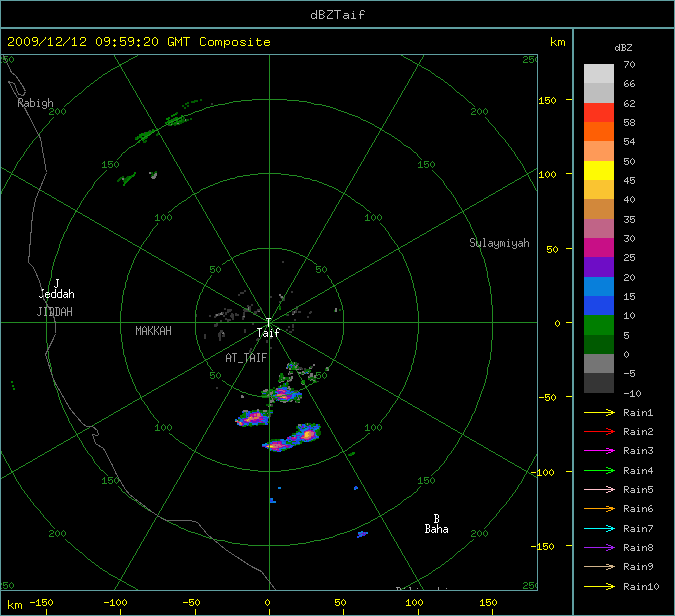This screenshot has height=616, width=675.
Task: Click the Rain9 tan arrow icon
Action: pos(599,566)
